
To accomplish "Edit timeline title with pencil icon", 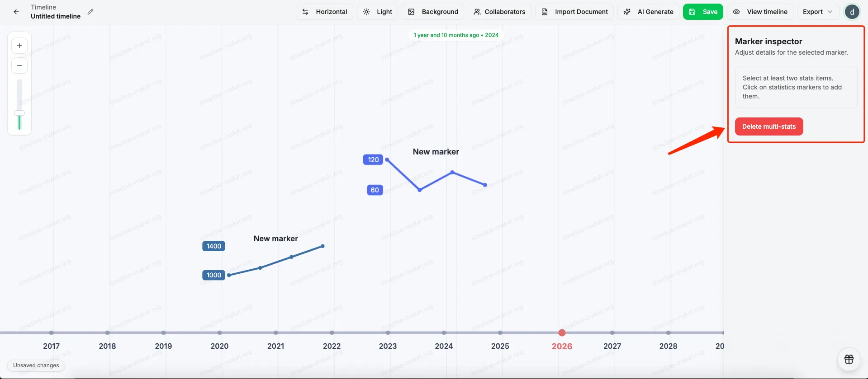I will [x=90, y=12].
